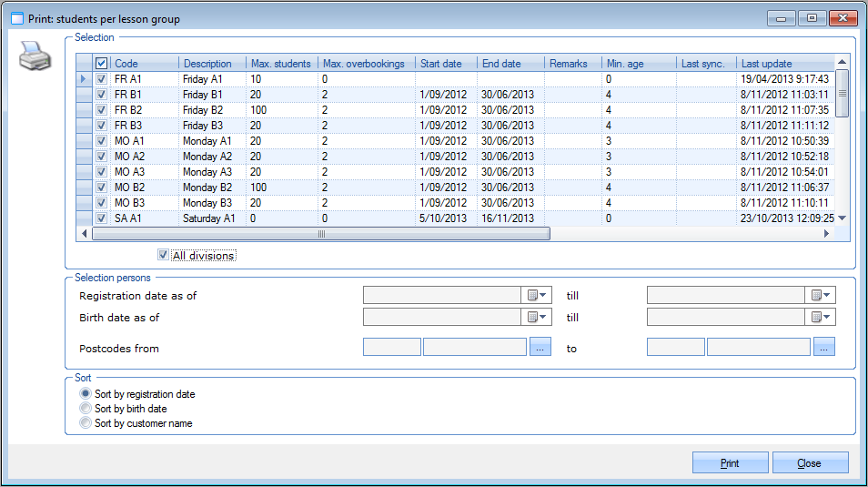868x487 pixels.
Task: Select Sort by customer name
Action: [x=86, y=423]
